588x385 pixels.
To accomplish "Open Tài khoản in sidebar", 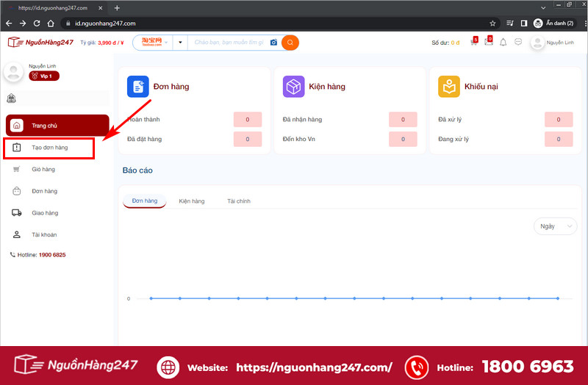I will [44, 234].
